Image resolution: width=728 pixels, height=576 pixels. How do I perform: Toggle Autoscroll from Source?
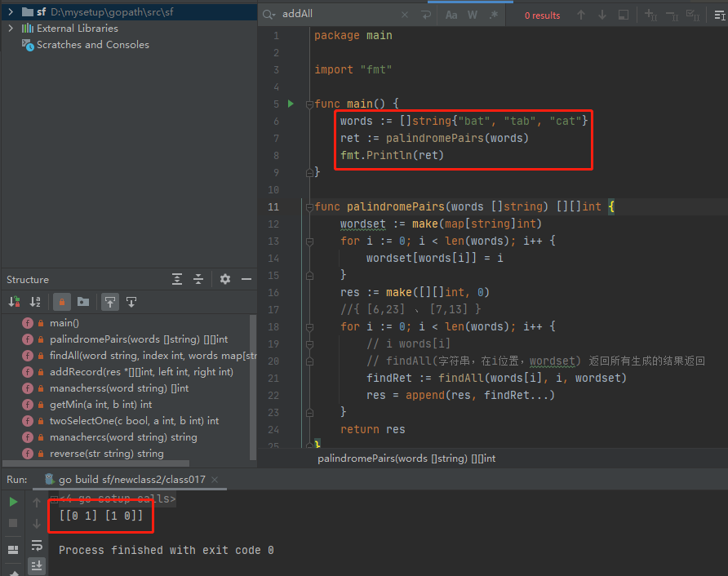[x=131, y=302]
